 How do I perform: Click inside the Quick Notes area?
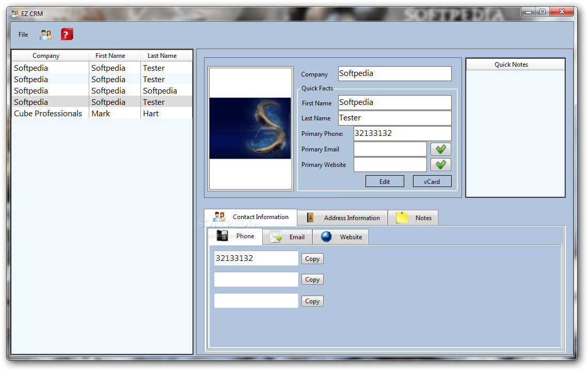515,133
